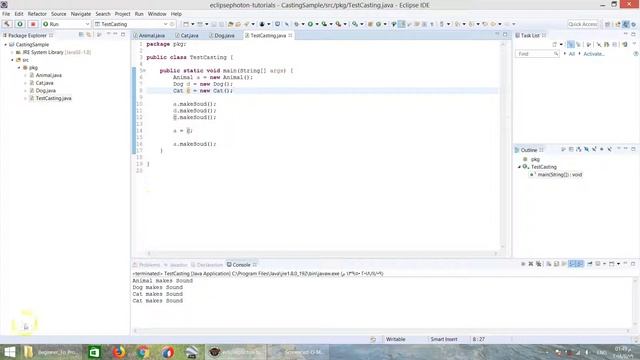Click the New file toolbar icon
Image resolution: width=640 pixels, height=360 pixels.
pos(186,24)
